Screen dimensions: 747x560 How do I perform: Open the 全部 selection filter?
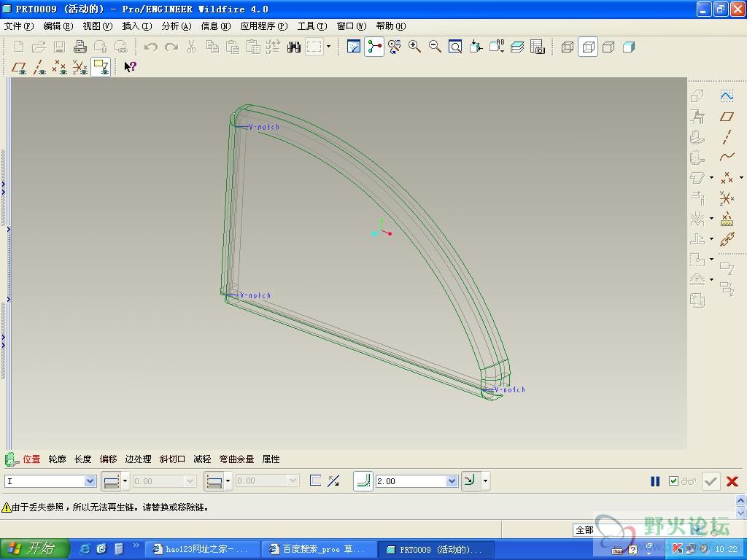638,529
